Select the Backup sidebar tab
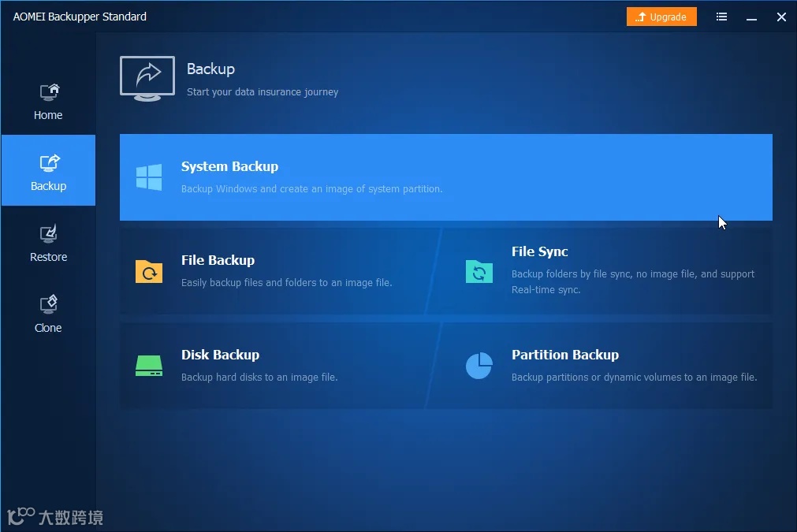The width and height of the screenshot is (797, 532). (48, 170)
